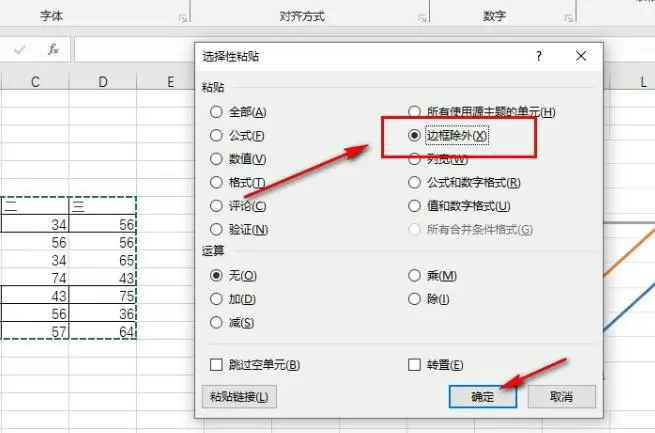Click the fx insert function icon
This screenshot has height=433, width=655.
53,50
